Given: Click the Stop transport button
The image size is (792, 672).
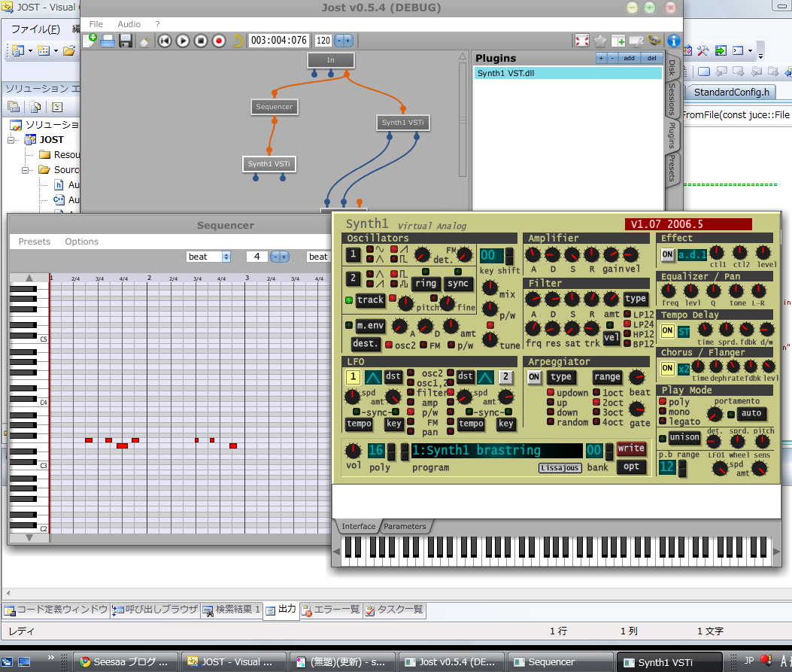Looking at the screenshot, I should [201, 41].
